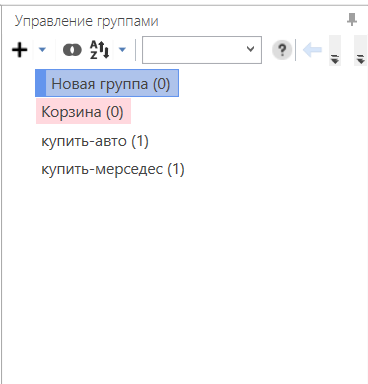Select the "купить-мерседес (1)" group

click(x=113, y=169)
